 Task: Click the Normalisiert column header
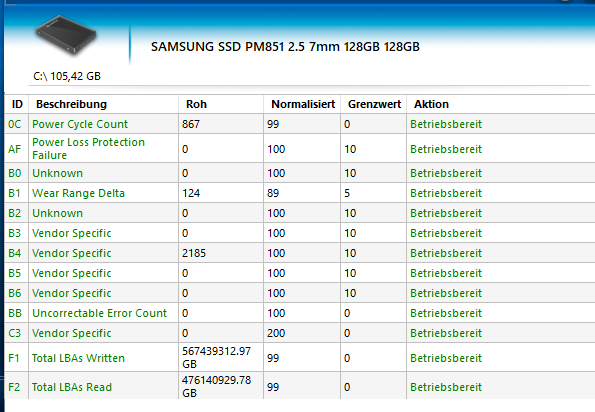(302, 104)
